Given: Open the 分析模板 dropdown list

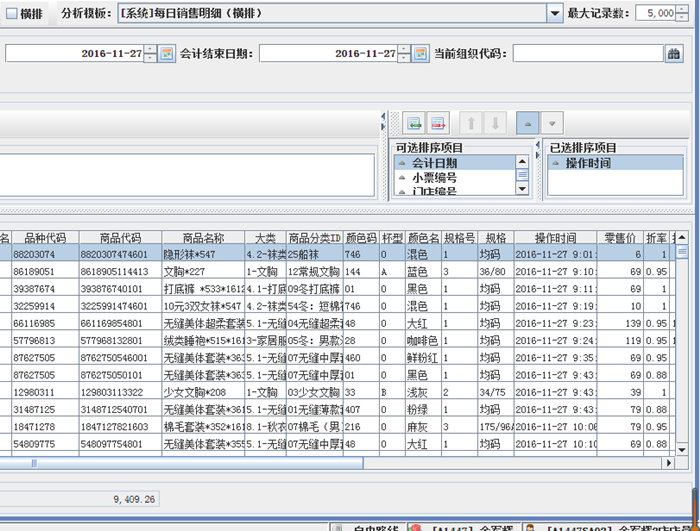Looking at the screenshot, I should point(553,14).
